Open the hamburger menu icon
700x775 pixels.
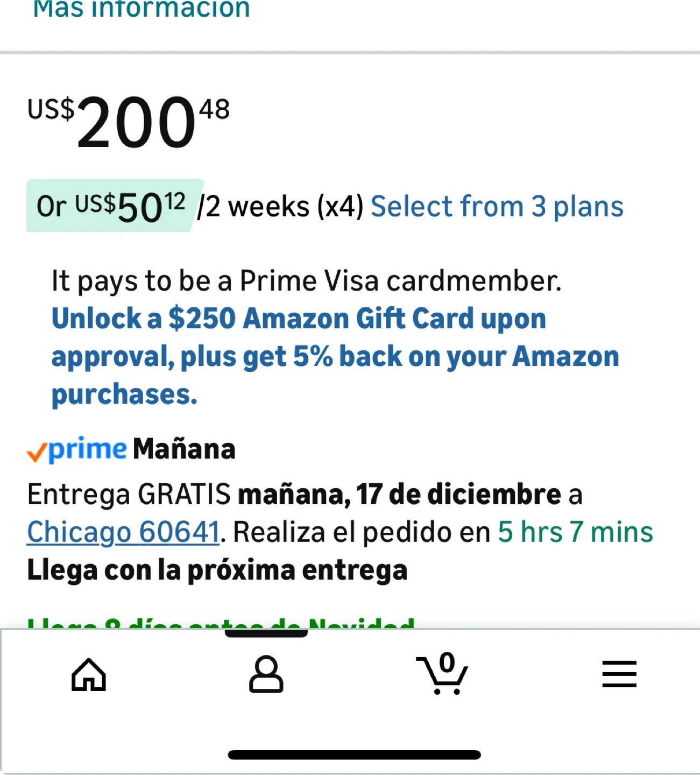[x=619, y=674]
